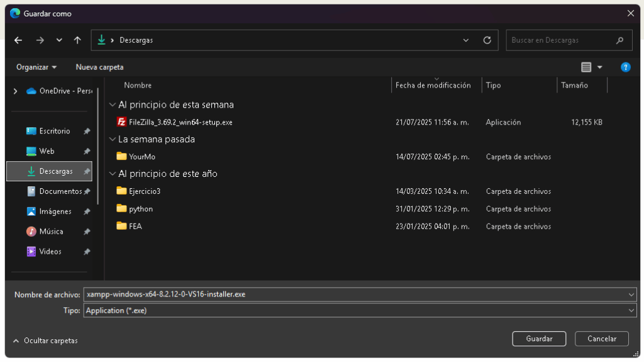Collapse the 'La semana pasada' group
This screenshot has height=362, width=644.
coord(112,140)
